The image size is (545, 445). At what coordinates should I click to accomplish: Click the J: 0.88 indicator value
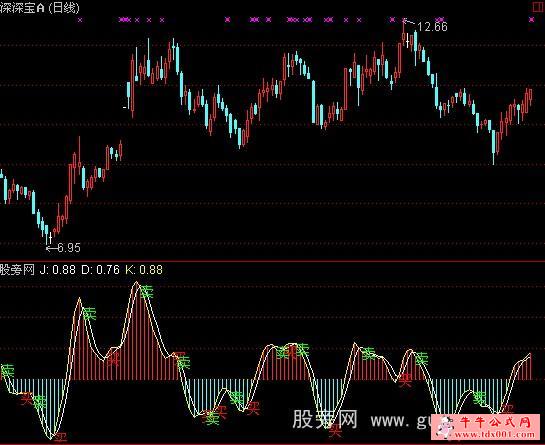pyautogui.click(x=57, y=270)
